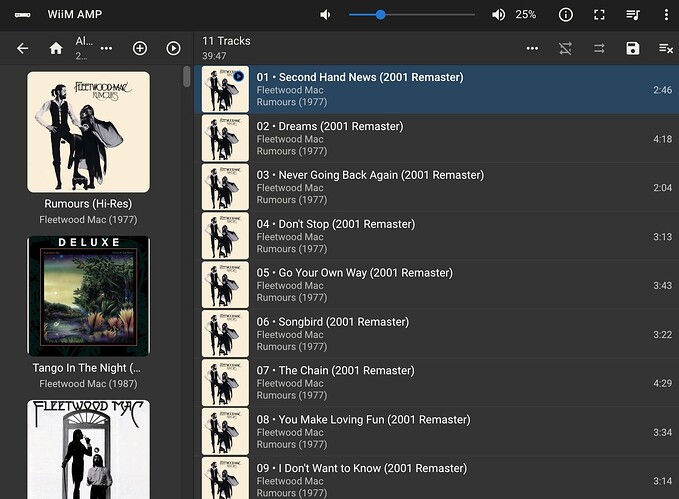The width and height of the screenshot is (679, 499).
Task: Open the Rumours (Hi-Res) album cover
Action: 88,132
